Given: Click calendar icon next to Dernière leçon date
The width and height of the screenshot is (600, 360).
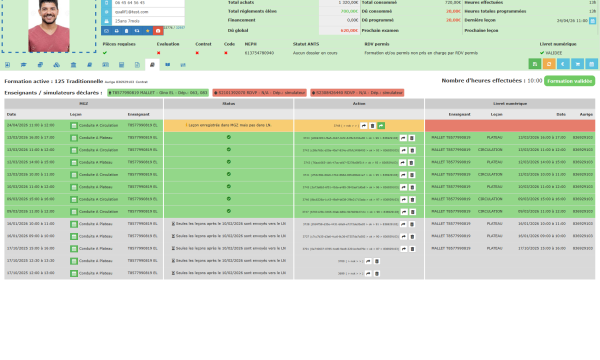Looking at the screenshot, I should tap(592, 21).
